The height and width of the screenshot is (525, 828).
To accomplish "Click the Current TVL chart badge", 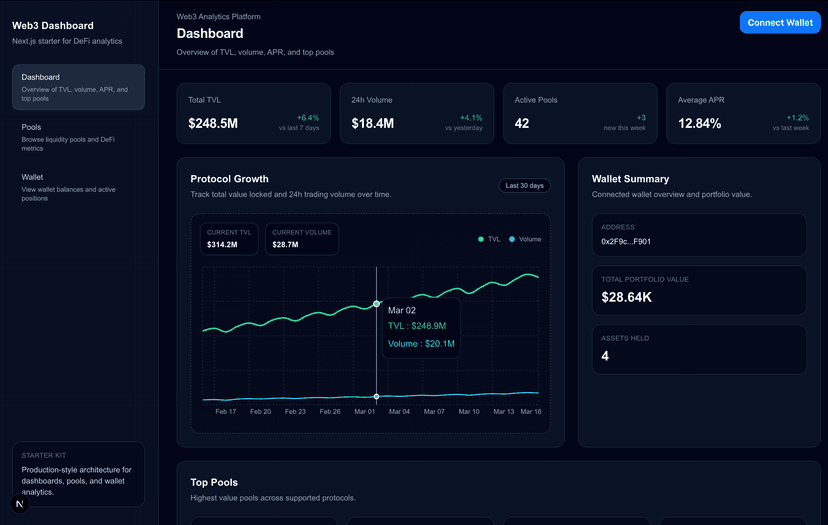I will (229, 239).
